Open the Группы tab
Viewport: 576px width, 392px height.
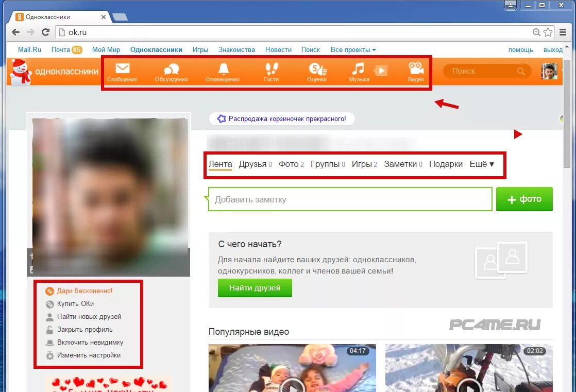(x=328, y=164)
